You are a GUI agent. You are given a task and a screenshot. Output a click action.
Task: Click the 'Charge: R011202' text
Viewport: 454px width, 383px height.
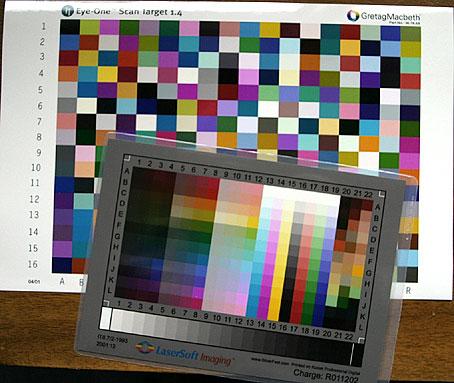[326, 376]
